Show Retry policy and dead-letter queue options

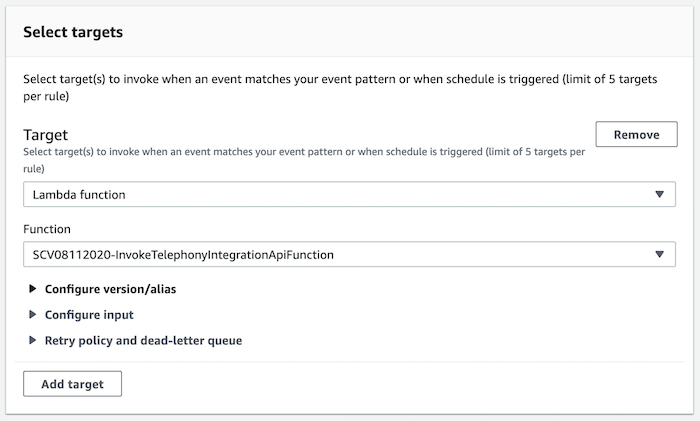pyautogui.click(x=143, y=341)
